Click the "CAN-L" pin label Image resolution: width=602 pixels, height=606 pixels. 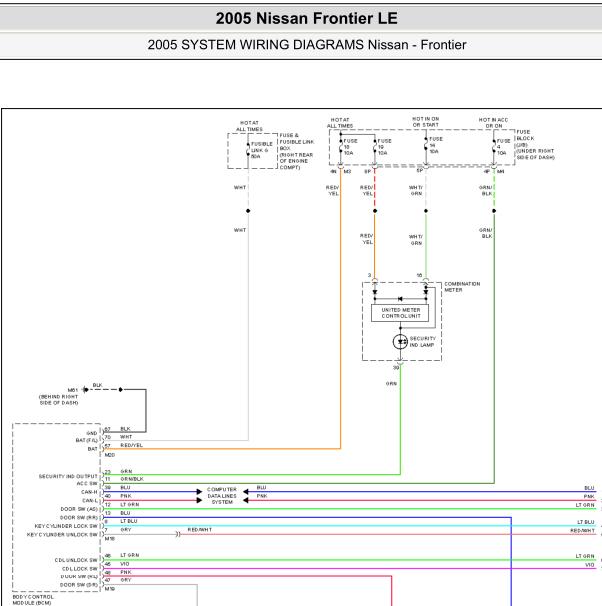(90, 500)
